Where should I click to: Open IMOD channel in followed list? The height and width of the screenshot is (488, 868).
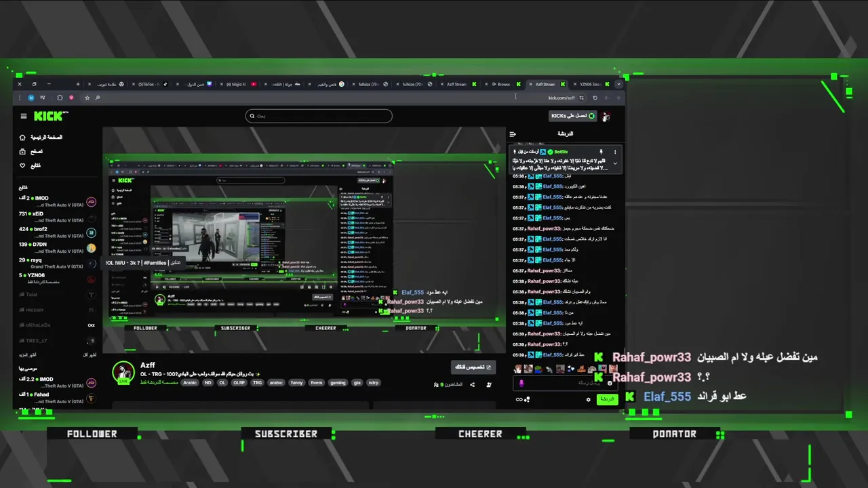pyautogui.click(x=58, y=201)
